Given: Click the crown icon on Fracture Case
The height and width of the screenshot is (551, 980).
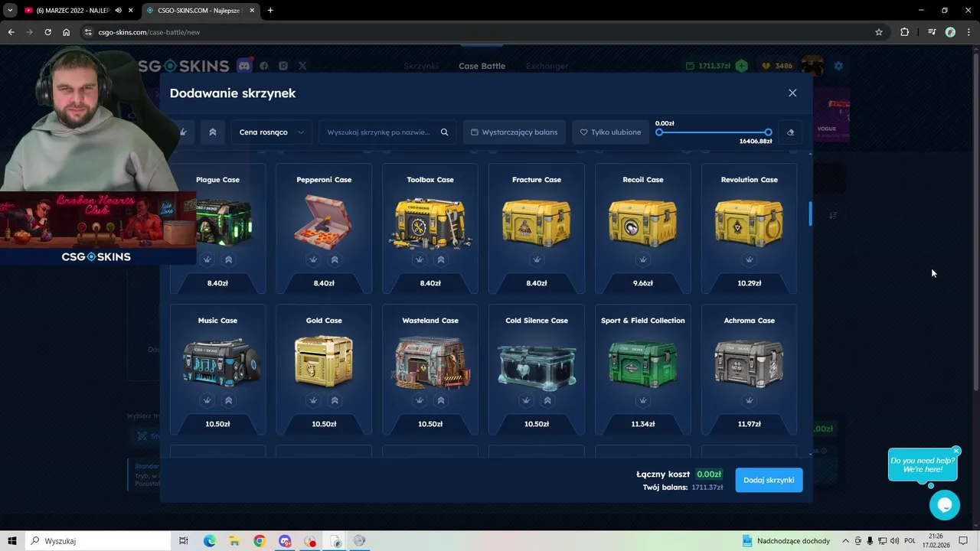Looking at the screenshot, I should [x=537, y=259].
